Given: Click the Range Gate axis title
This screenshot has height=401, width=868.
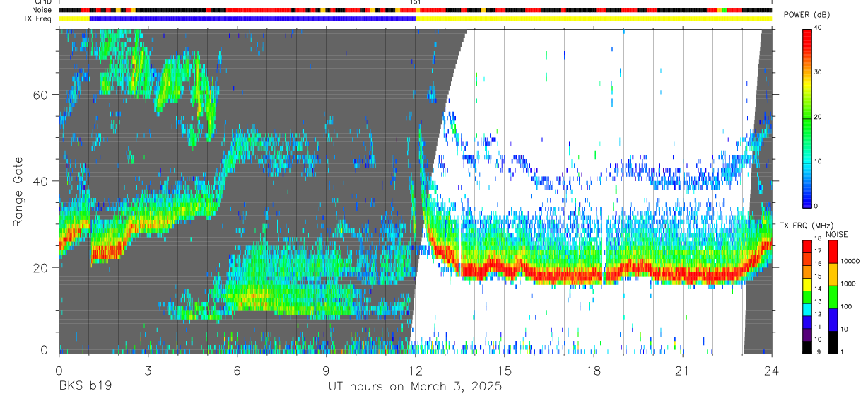Looking at the screenshot, I should (17, 192).
